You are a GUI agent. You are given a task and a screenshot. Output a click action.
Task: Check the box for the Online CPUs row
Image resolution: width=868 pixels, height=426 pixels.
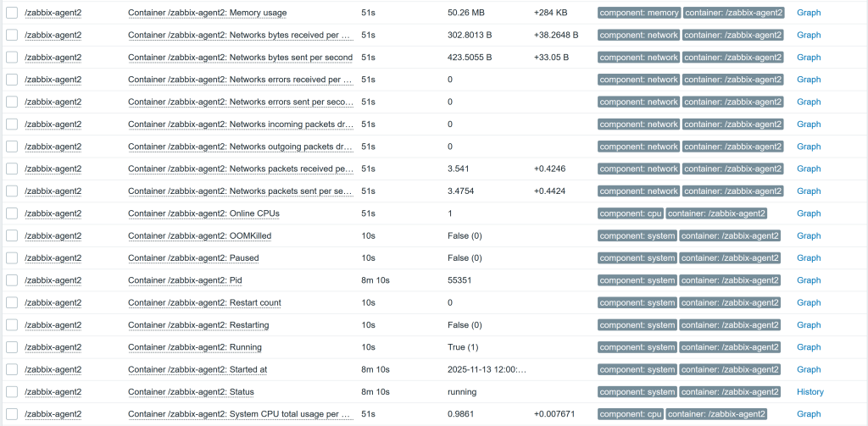tap(12, 213)
